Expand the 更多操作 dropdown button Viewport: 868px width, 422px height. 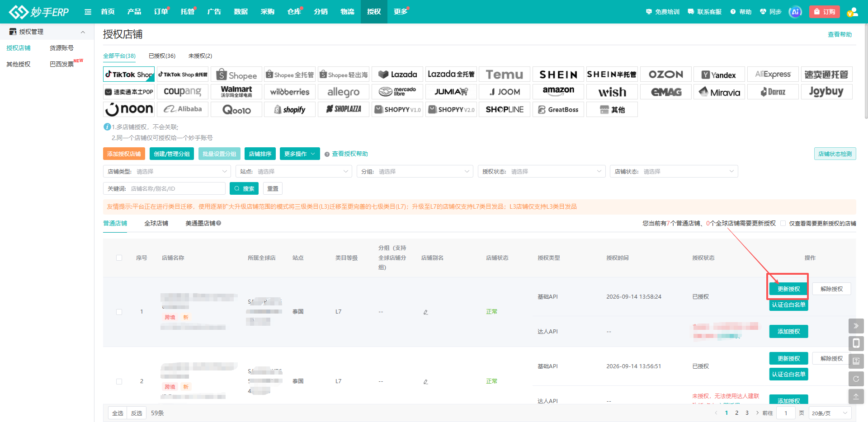coord(300,154)
